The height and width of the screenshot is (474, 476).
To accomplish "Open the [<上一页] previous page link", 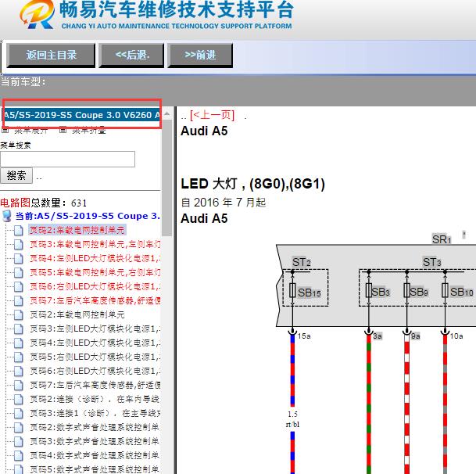I will click(212, 115).
